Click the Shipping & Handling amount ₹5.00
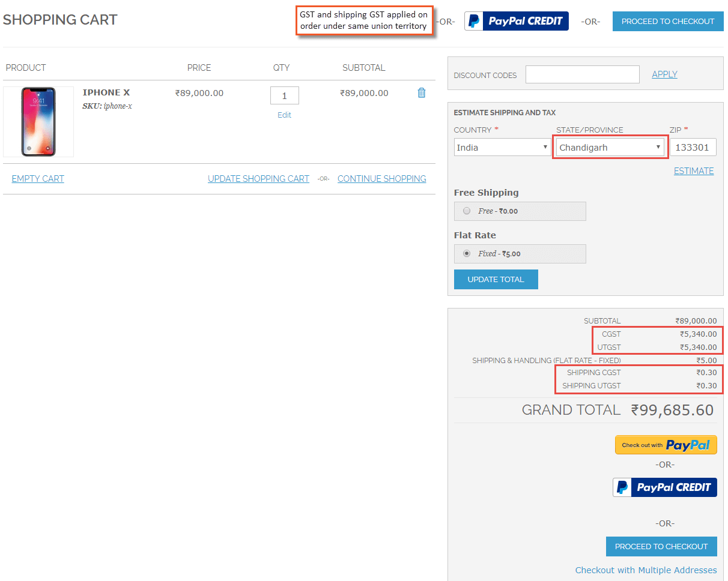This screenshot has height=581, width=728. coord(707,361)
